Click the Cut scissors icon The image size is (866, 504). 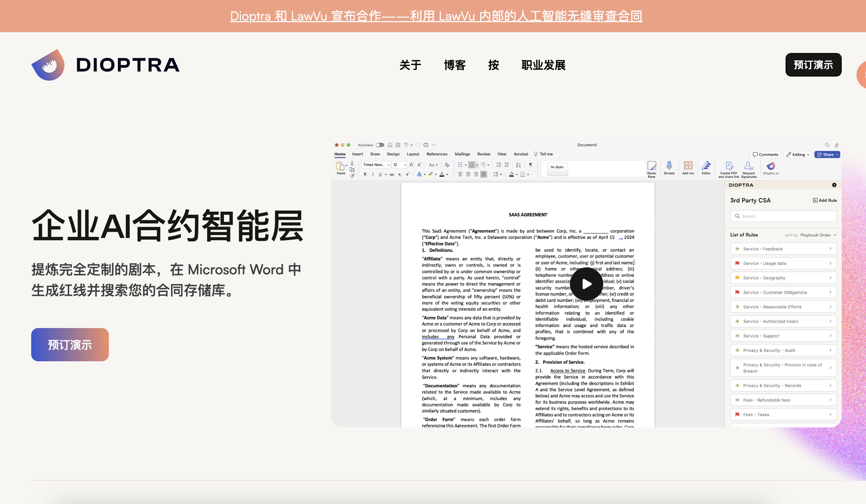coord(352,163)
